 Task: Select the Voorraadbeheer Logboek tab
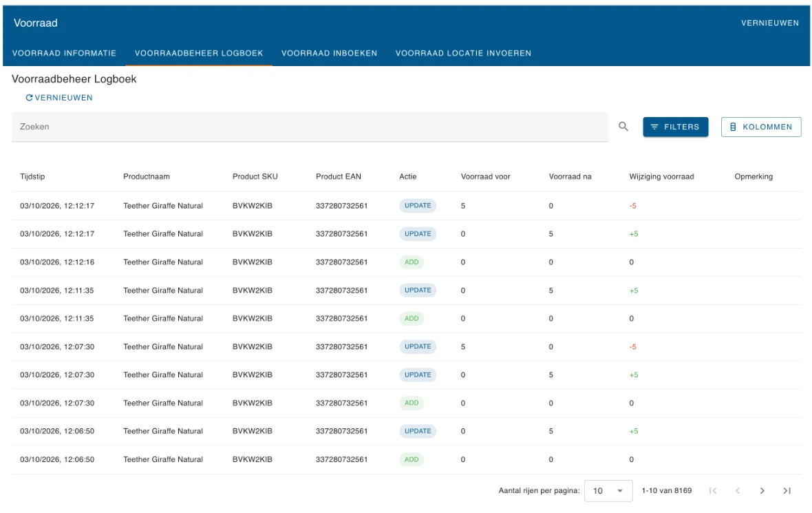click(x=199, y=54)
